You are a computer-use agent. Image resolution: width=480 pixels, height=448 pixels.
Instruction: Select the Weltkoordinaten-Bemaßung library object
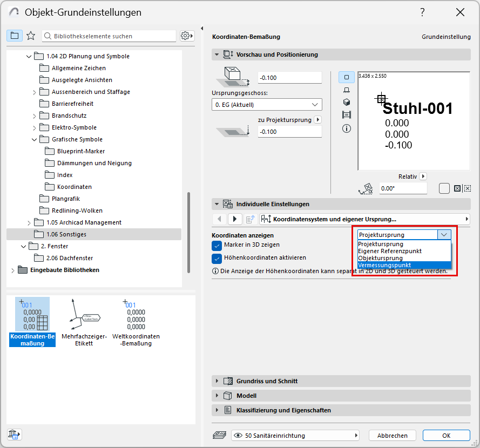[136, 322]
